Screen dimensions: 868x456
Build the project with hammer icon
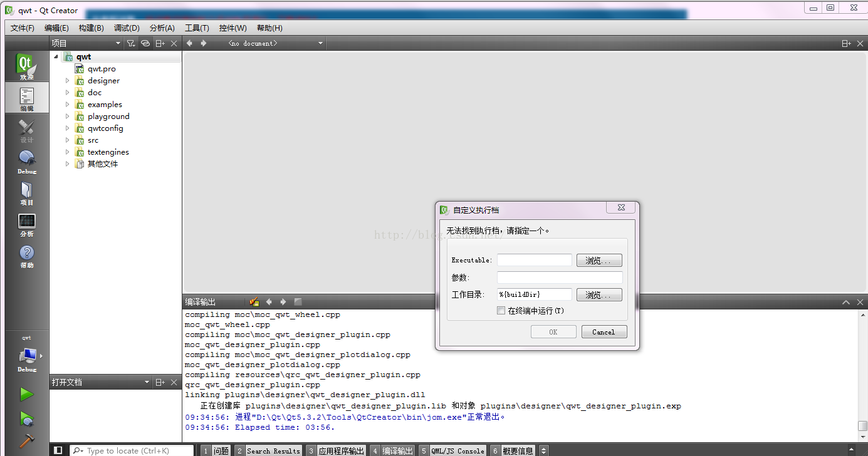pyautogui.click(x=26, y=441)
